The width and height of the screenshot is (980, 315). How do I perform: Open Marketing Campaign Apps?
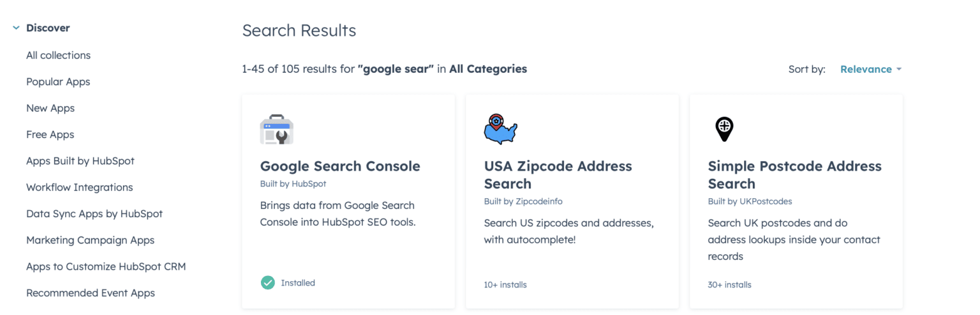pyautogui.click(x=90, y=240)
